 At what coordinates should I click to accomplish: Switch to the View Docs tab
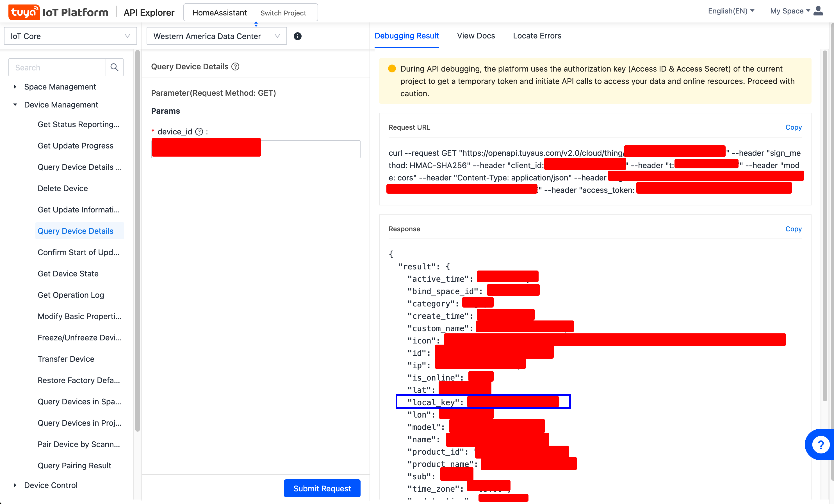click(476, 36)
